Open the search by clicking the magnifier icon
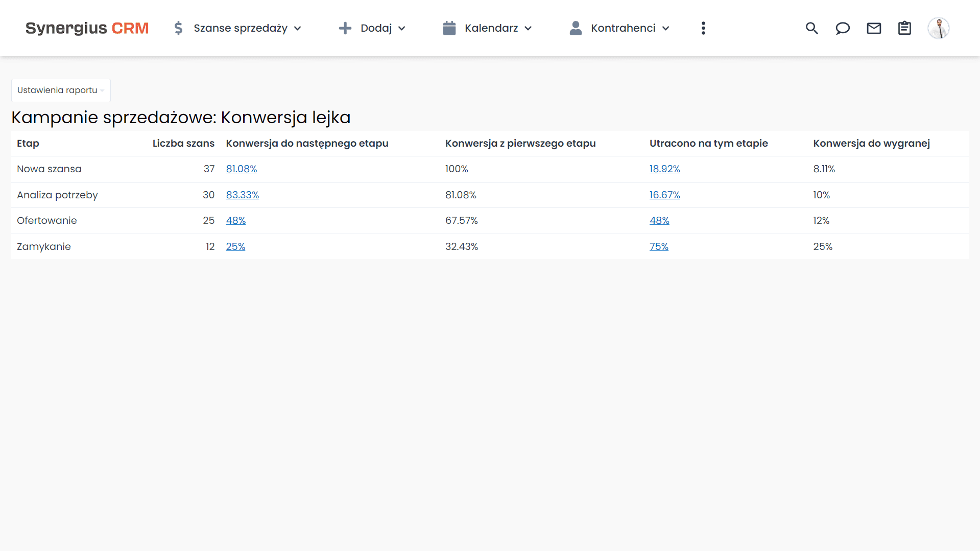This screenshot has height=551, width=980. 811,28
